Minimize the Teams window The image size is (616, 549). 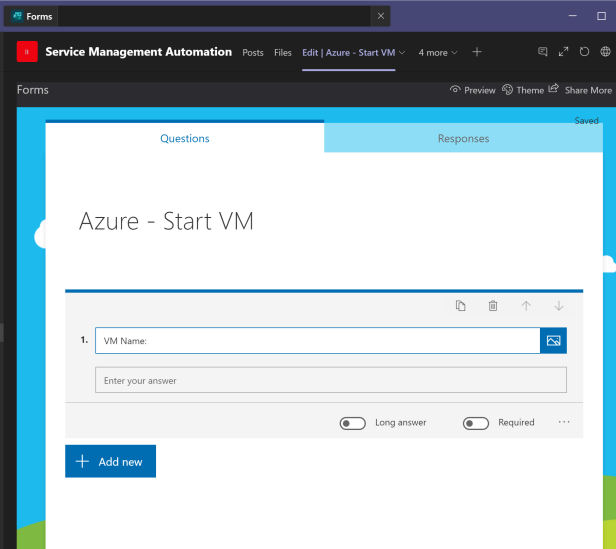(x=572, y=16)
